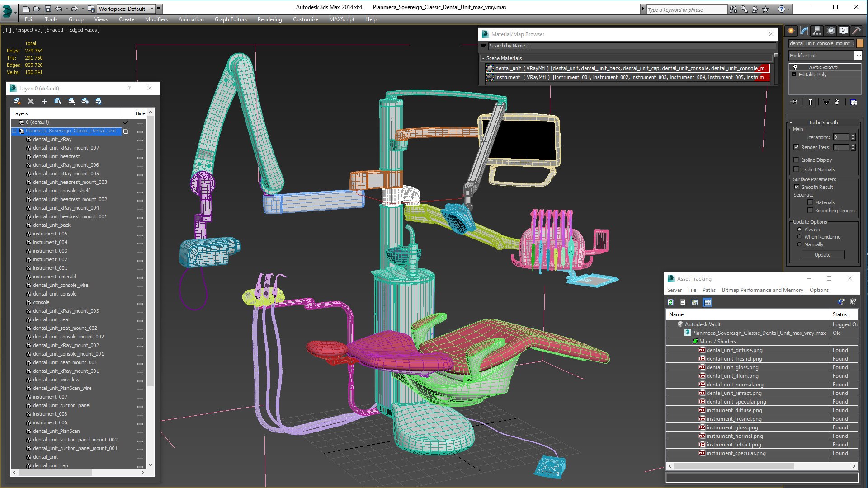The image size is (868, 488).
Task: Click the Open File folder icon
Action: 37,9
